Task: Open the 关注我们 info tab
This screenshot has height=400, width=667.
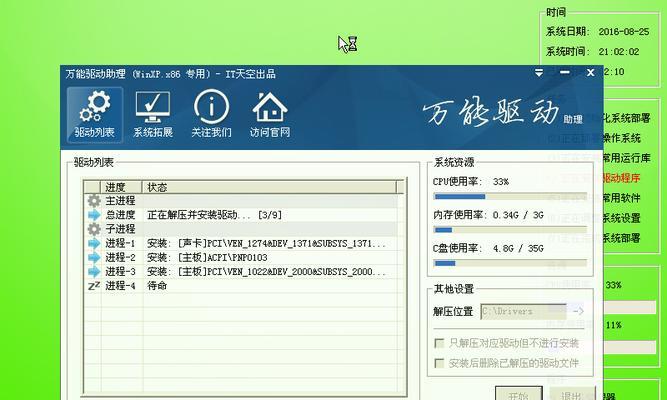Action: coord(211,115)
